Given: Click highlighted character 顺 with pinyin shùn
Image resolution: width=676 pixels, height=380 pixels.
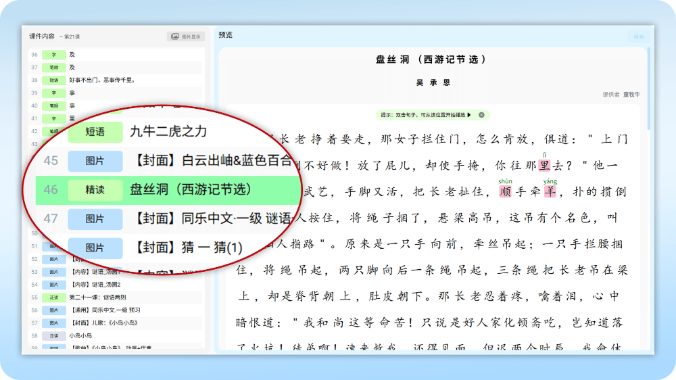Looking at the screenshot, I should pos(505,192).
